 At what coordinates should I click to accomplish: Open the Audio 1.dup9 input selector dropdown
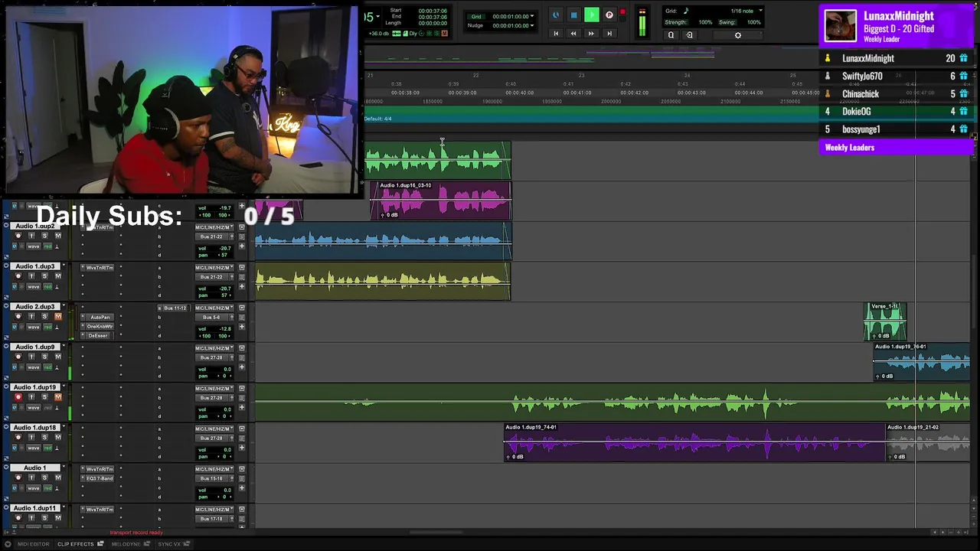pyautogui.click(x=214, y=348)
